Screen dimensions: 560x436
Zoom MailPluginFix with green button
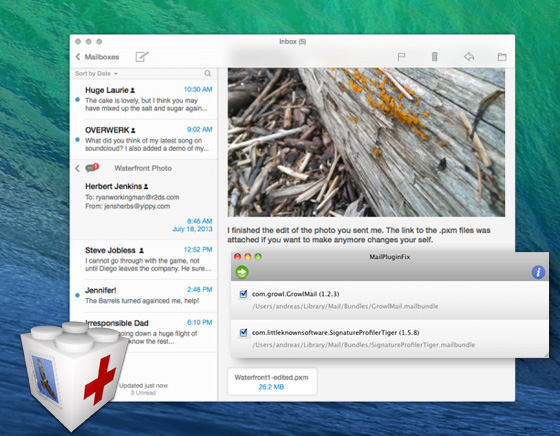coord(258,256)
